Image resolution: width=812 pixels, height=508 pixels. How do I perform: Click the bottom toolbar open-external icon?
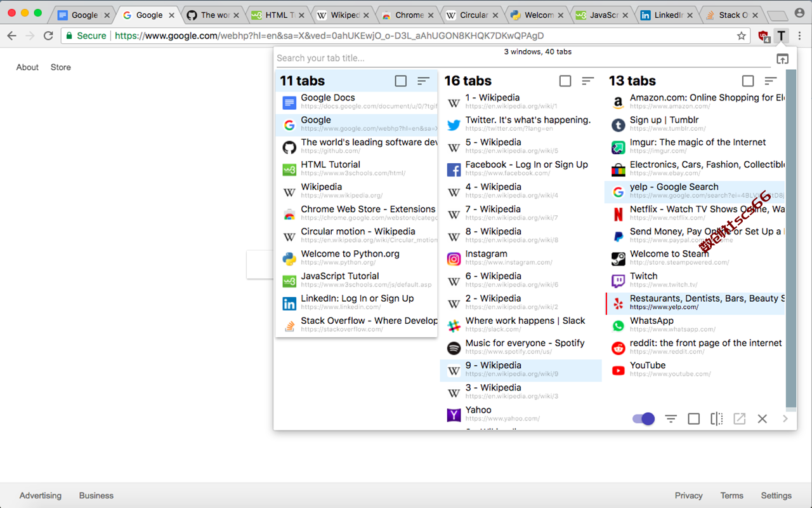point(739,418)
